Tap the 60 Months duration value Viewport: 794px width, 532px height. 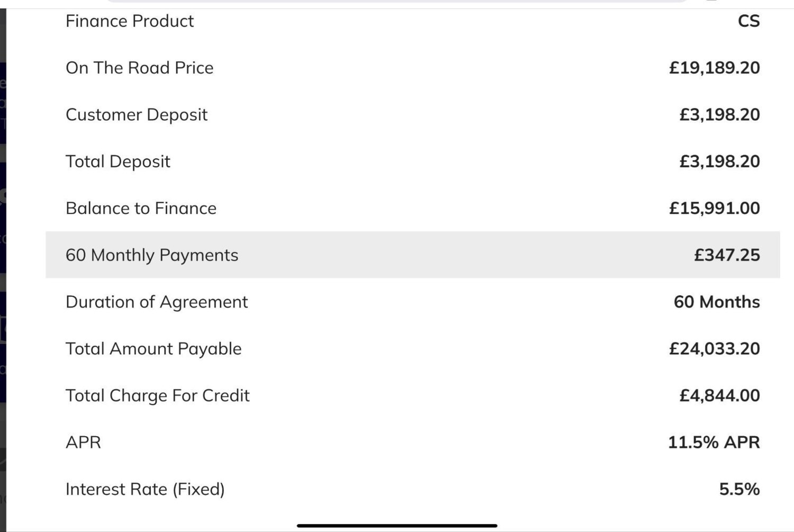tap(717, 302)
